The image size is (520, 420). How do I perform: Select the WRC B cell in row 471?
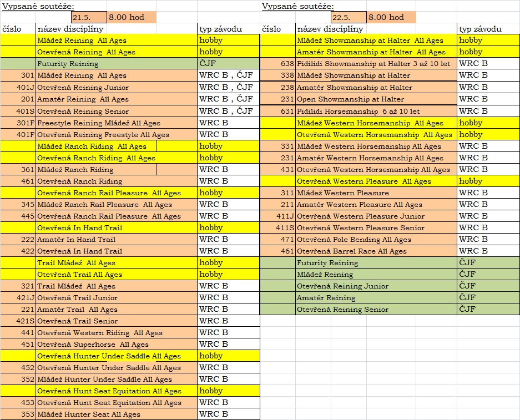[488, 239]
